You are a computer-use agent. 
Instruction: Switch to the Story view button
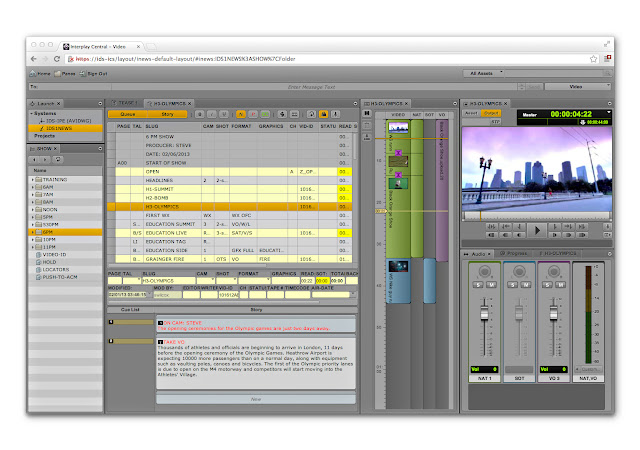pos(167,114)
